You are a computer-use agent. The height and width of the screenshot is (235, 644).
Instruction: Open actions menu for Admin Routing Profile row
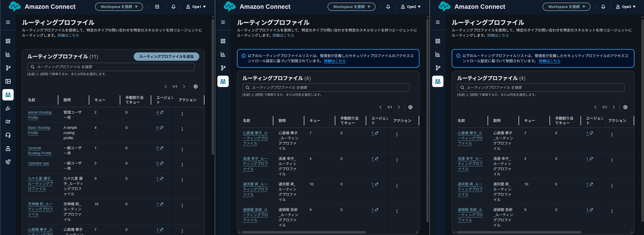182,114
